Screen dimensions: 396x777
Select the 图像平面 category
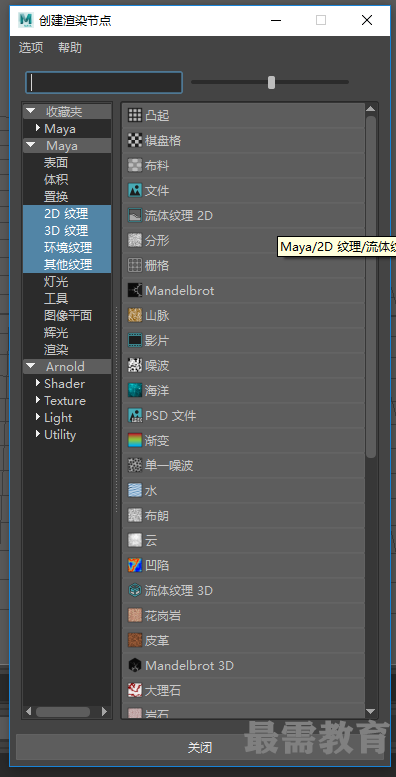pyautogui.click(x=67, y=315)
